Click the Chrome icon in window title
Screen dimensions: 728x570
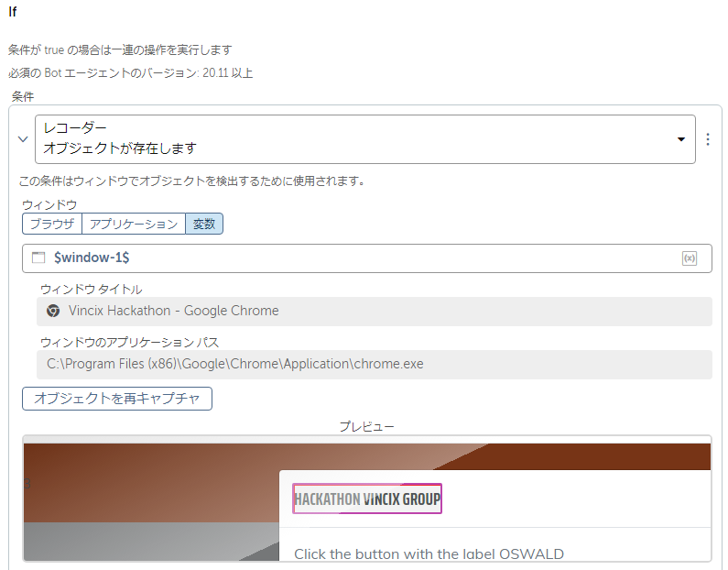[53, 311]
